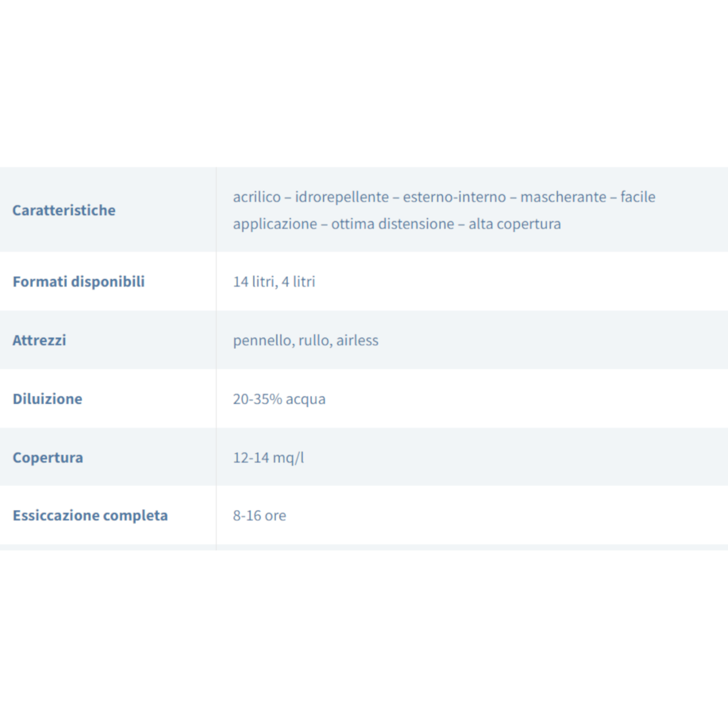Click the '8-16 ore' drying time
This screenshot has width=728, height=728.
pos(259,516)
